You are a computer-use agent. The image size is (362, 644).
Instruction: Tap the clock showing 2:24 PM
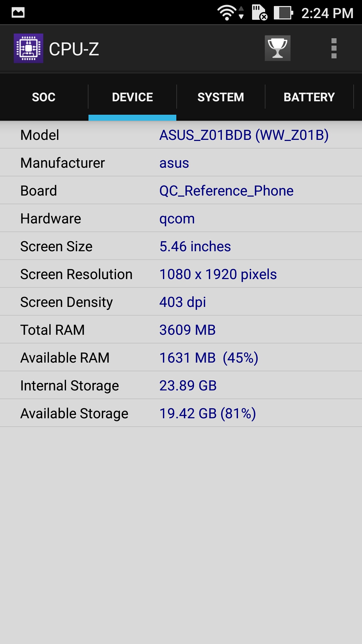327,13
